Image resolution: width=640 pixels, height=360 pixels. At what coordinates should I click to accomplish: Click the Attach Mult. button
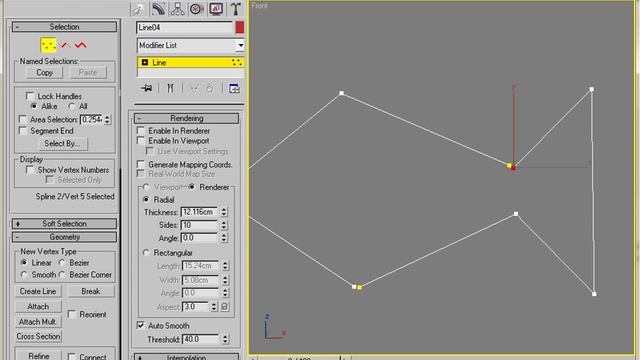point(38,322)
